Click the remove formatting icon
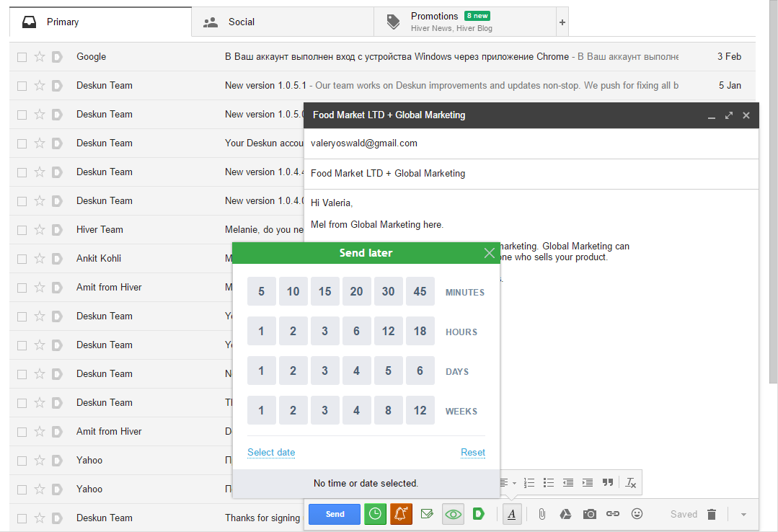This screenshot has width=778, height=532. coord(631,483)
